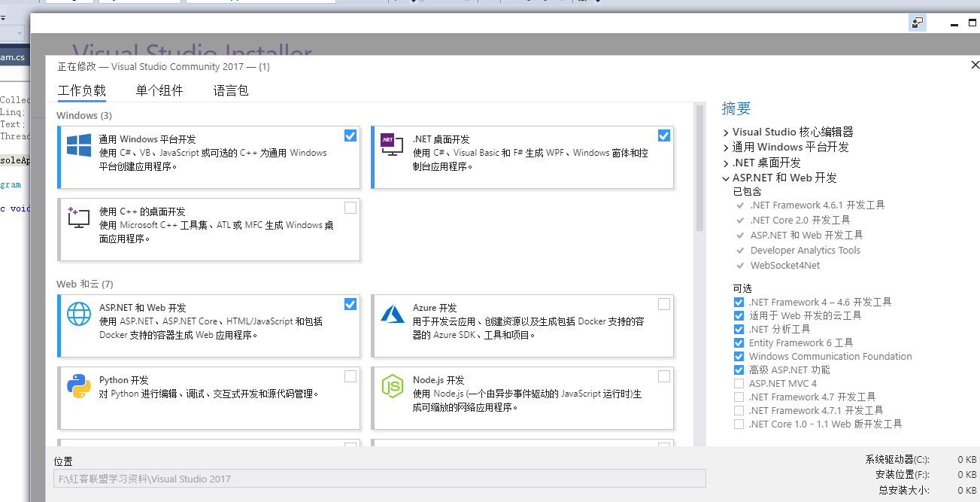Check .NET Core 1.0 - 1.1 Web 版开发工具

739,424
